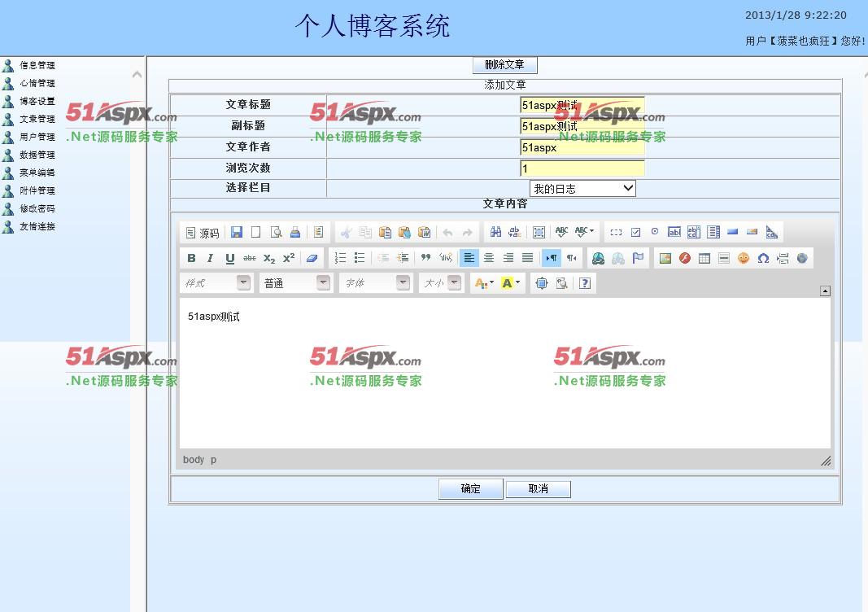Collapse the editor toolbar arrow

(x=825, y=291)
